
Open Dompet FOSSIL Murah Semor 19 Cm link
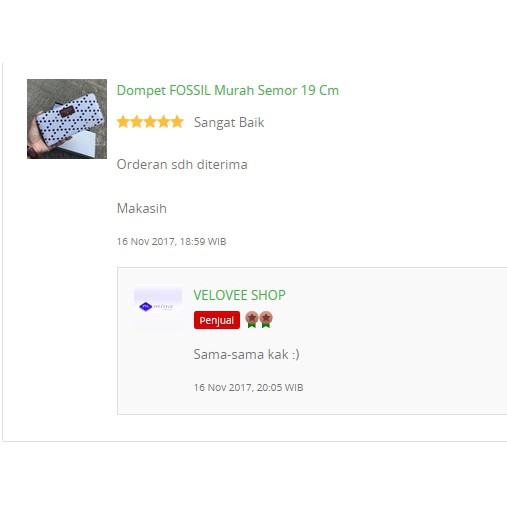click(228, 90)
